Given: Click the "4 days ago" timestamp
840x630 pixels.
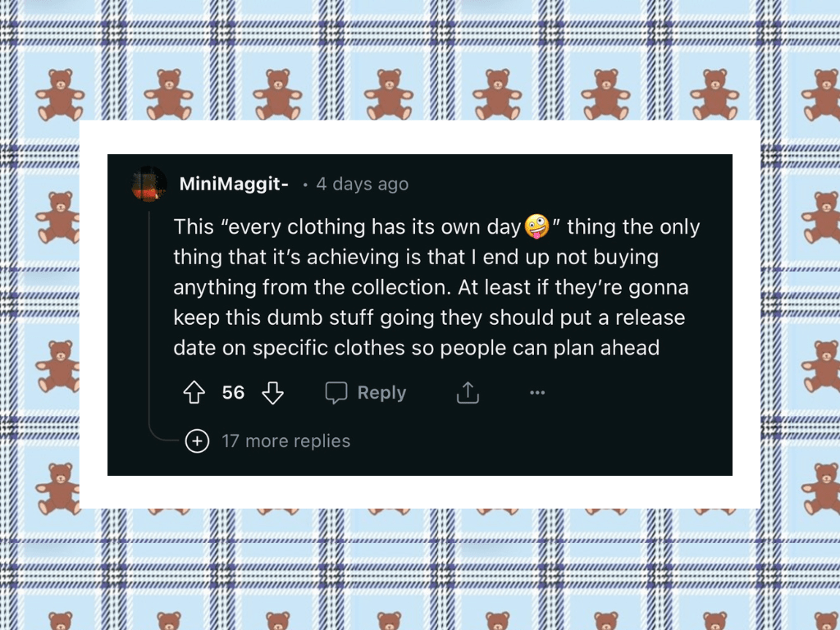Looking at the screenshot, I should pyautogui.click(x=362, y=184).
